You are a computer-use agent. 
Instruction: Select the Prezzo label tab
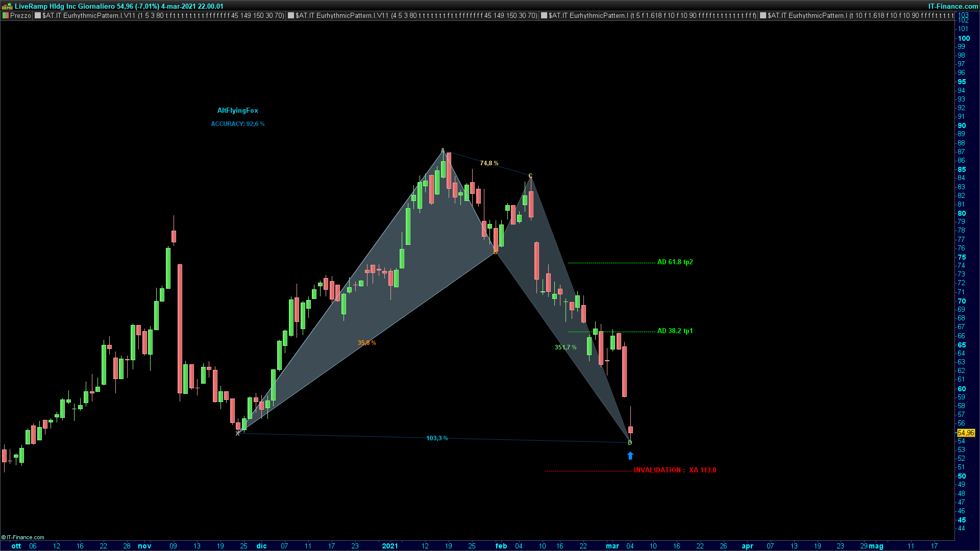(20, 16)
